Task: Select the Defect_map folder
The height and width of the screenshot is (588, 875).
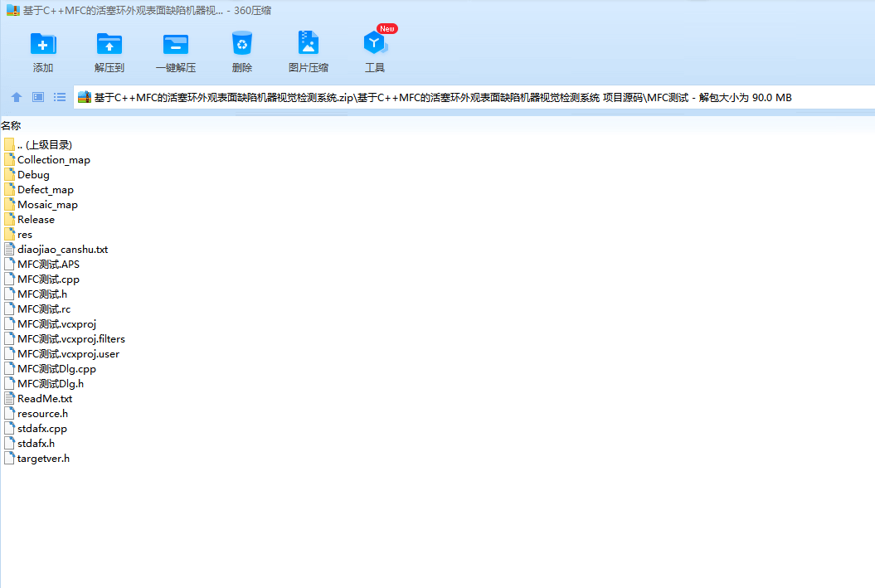Action: coord(38,190)
